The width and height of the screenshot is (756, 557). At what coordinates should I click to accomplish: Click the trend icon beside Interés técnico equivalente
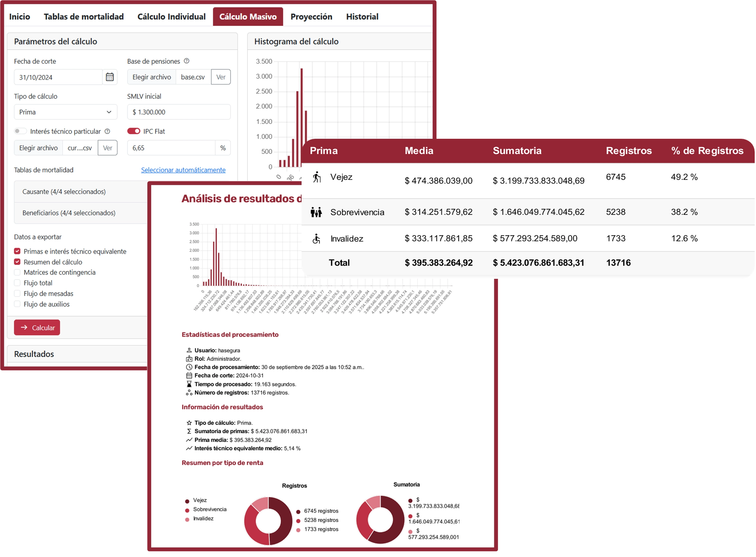(190, 449)
